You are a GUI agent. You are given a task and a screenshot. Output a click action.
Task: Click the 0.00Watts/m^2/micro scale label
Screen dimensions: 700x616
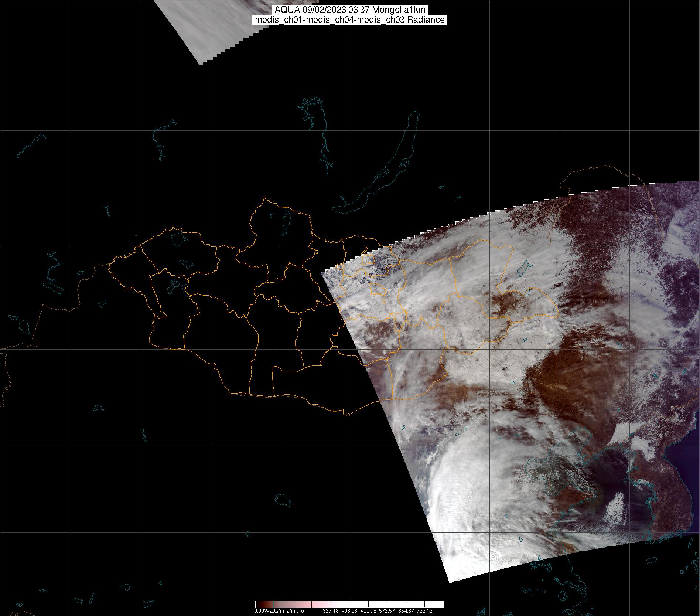click(x=279, y=611)
